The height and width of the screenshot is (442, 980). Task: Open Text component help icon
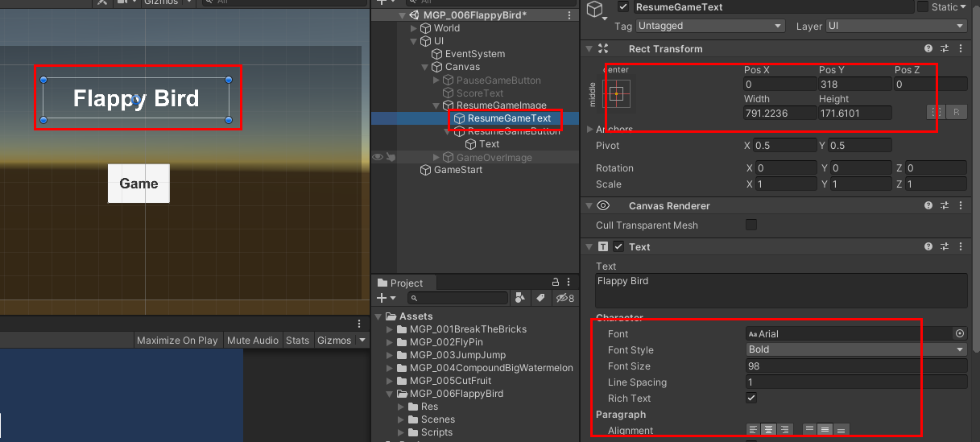coord(928,247)
